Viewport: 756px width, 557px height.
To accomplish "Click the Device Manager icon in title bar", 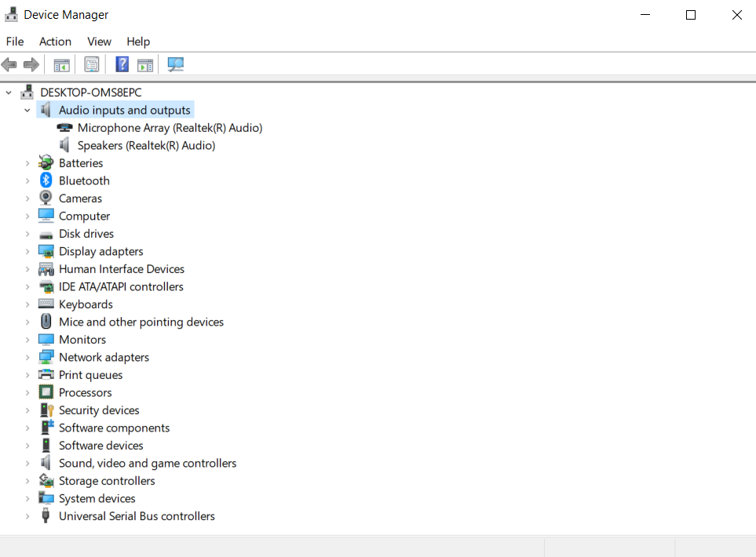I will 11,14.
